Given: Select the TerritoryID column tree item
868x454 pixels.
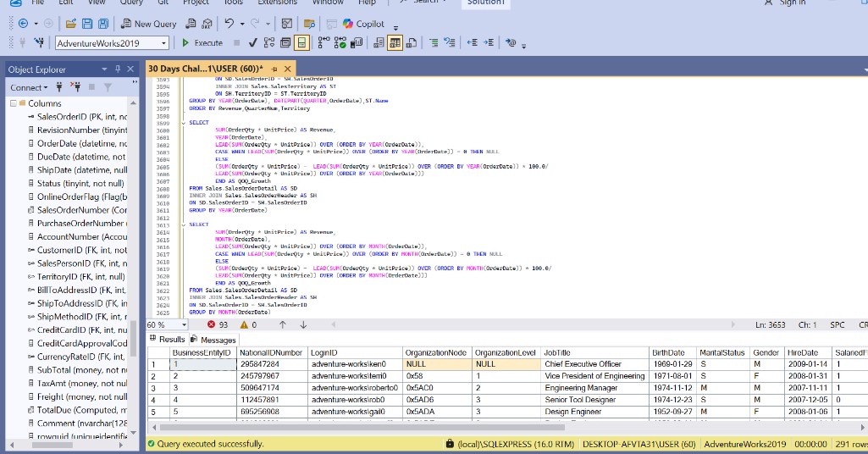Looking at the screenshot, I should point(76,277).
